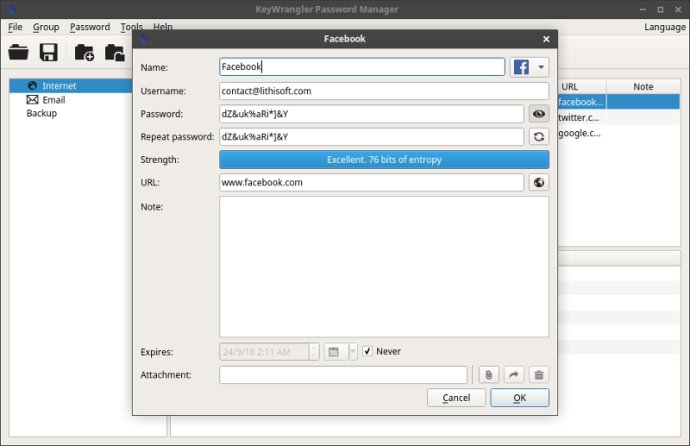Click the toolbar folder icon next to add-group

point(114,52)
